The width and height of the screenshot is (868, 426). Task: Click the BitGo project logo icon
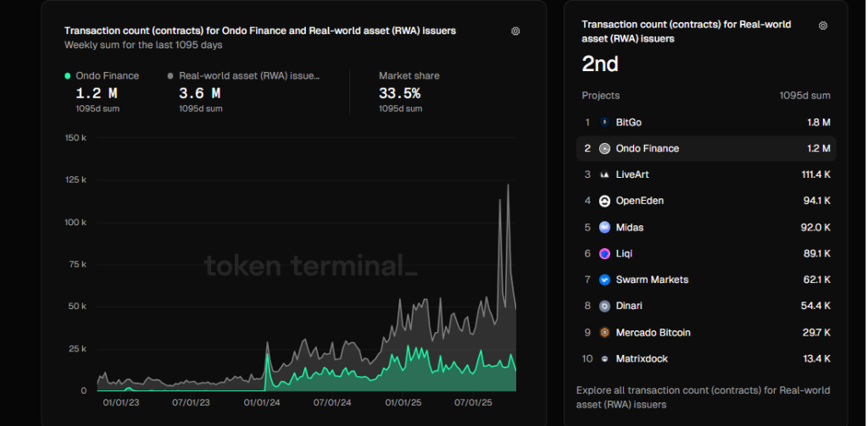coord(604,123)
